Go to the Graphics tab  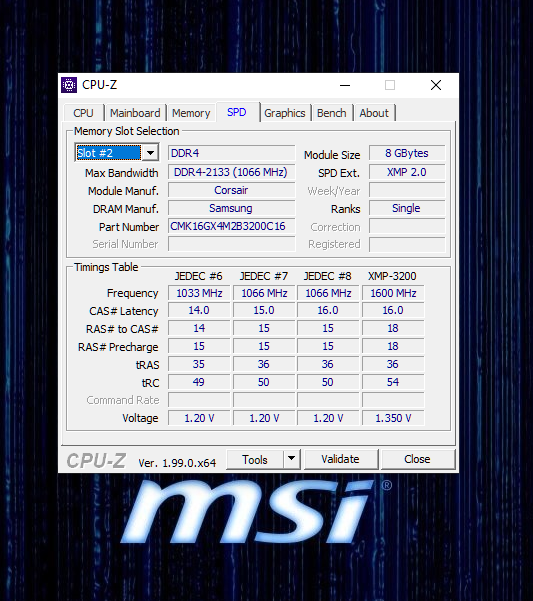coord(285,113)
